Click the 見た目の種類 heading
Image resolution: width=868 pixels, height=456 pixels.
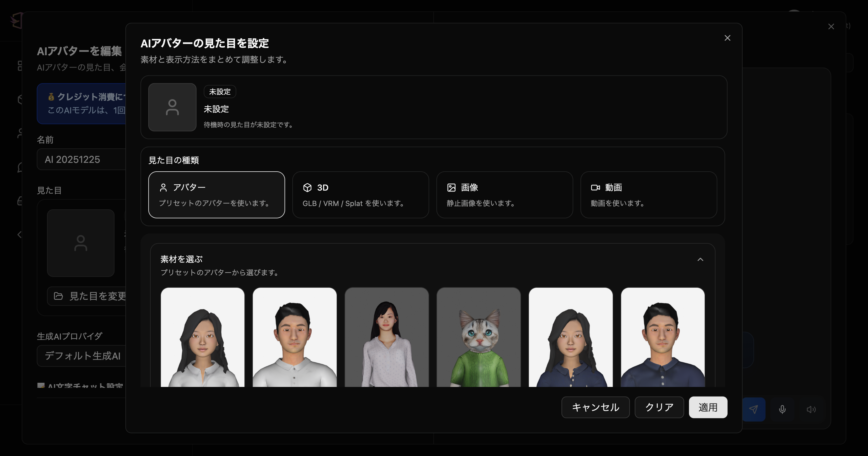pyautogui.click(x=174, y=160)
